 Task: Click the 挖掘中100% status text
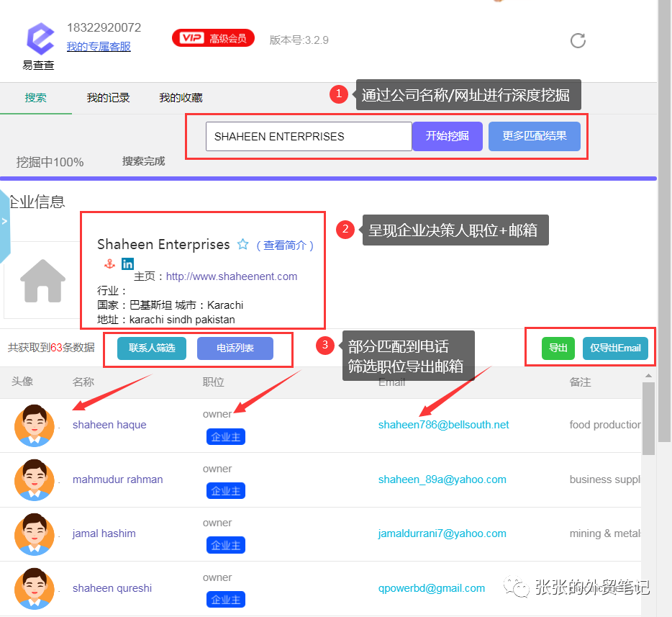point(50,162)
